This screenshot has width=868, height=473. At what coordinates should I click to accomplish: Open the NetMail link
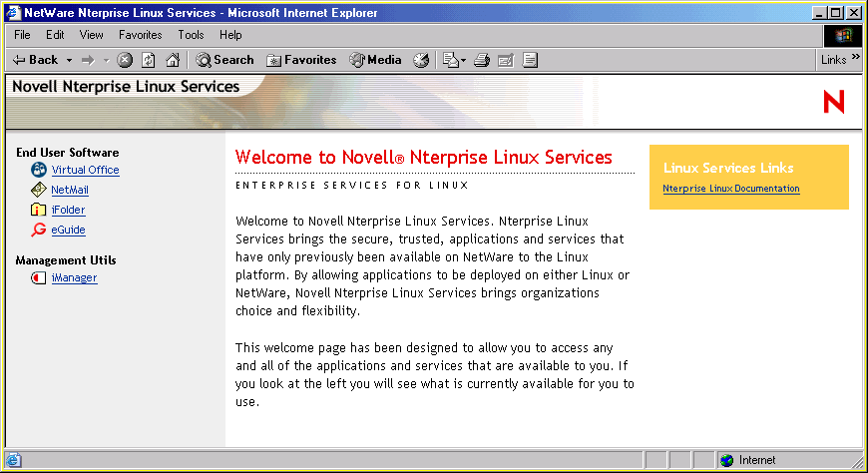(70, 190)
